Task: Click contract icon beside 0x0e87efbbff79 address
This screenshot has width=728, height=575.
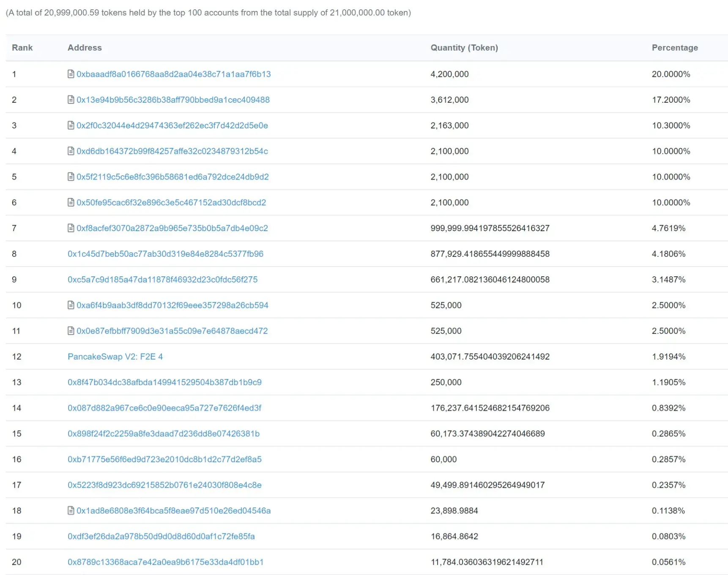Action: [71, 331]
